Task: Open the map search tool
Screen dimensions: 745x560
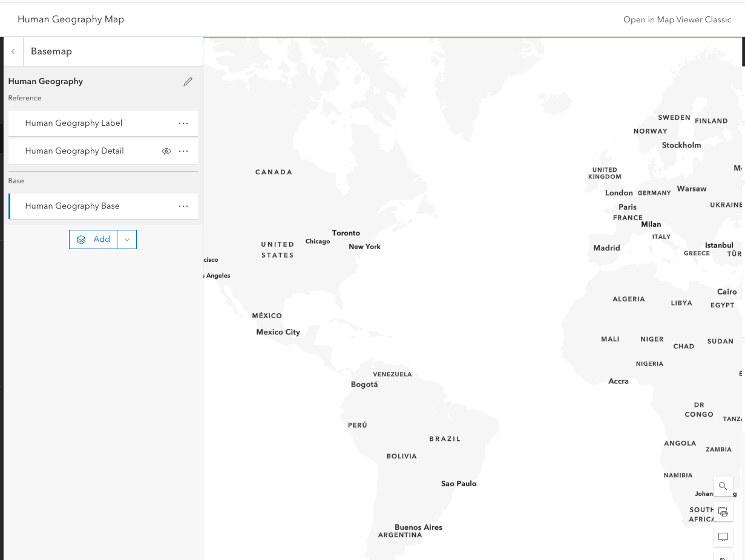Action: [x=723, y=486]
